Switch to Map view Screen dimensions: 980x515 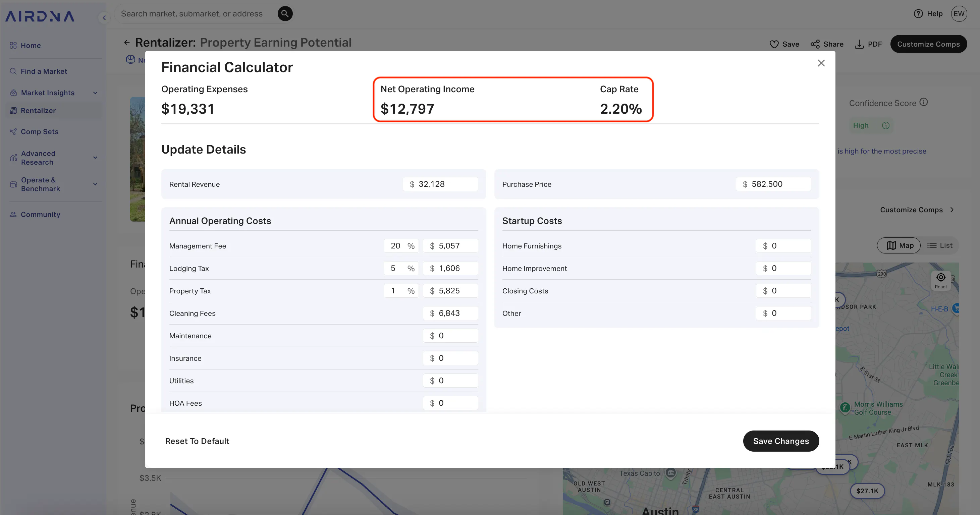(899, 245)
